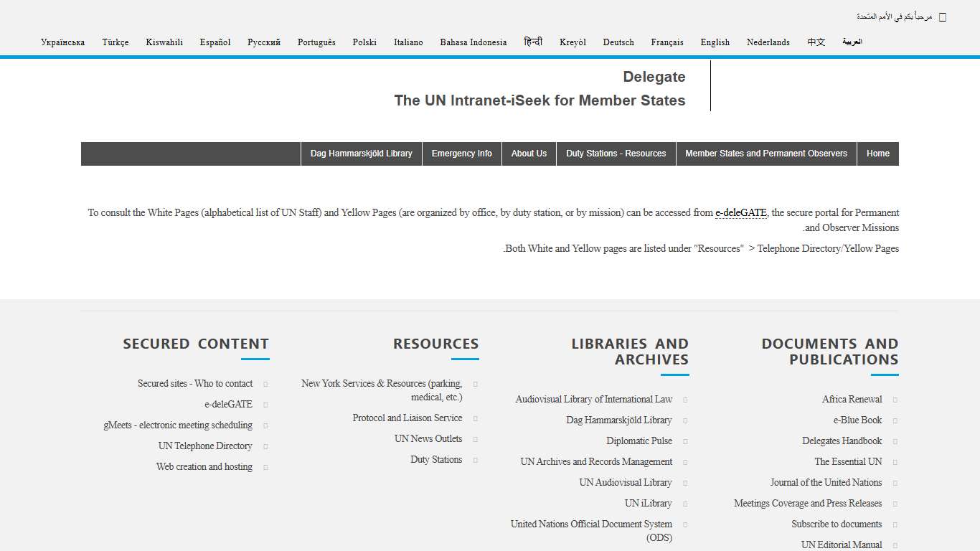Open the Emergency Info navigation item
The width and height of the screenshot is (980, 551).
click(x=461, y=153)
